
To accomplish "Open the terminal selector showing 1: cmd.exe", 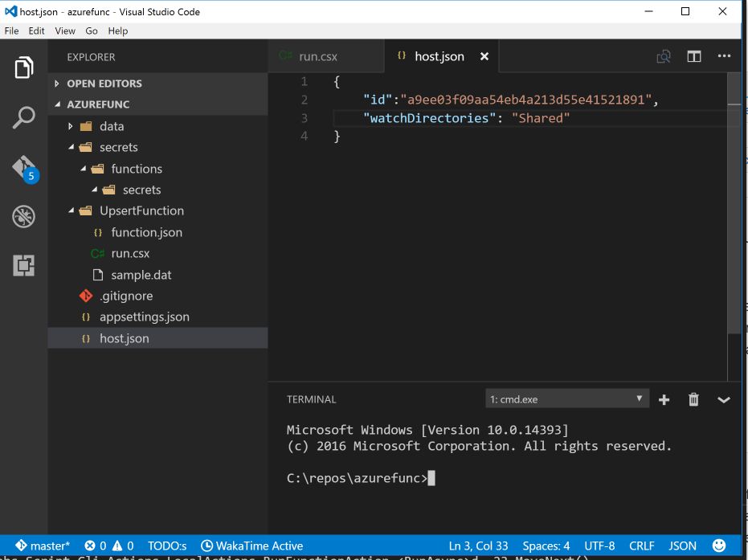I will [566, 398].
